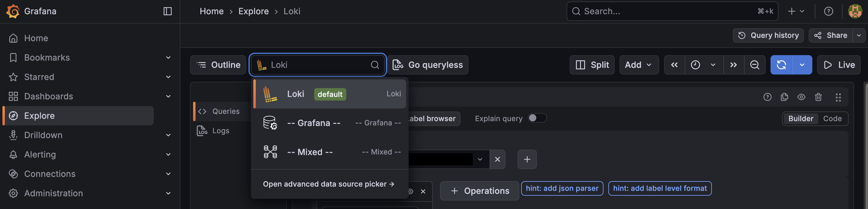The height and width of the screenshot is (209, 868).
Task: Run query with the blue refresh icon
Action: 781,65
